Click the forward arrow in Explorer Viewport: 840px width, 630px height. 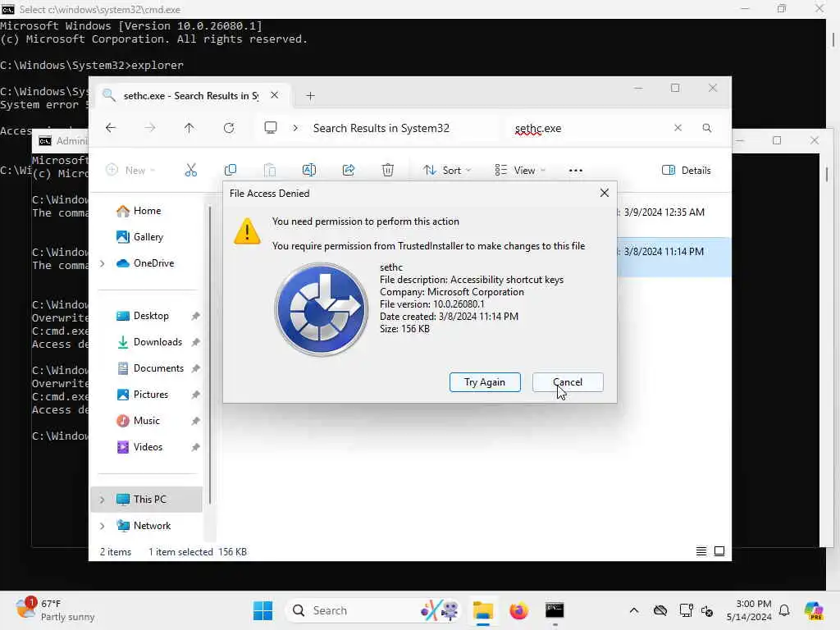coord(150,128)
